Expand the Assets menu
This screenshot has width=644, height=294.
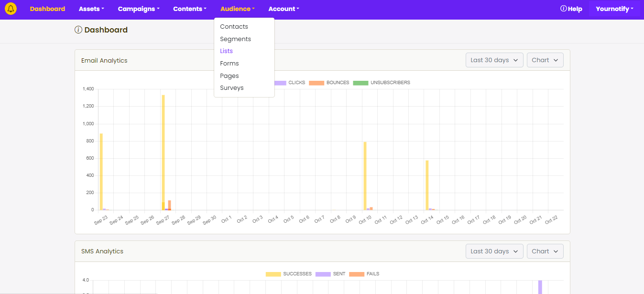pyautogui.click(x=91, y=9)
